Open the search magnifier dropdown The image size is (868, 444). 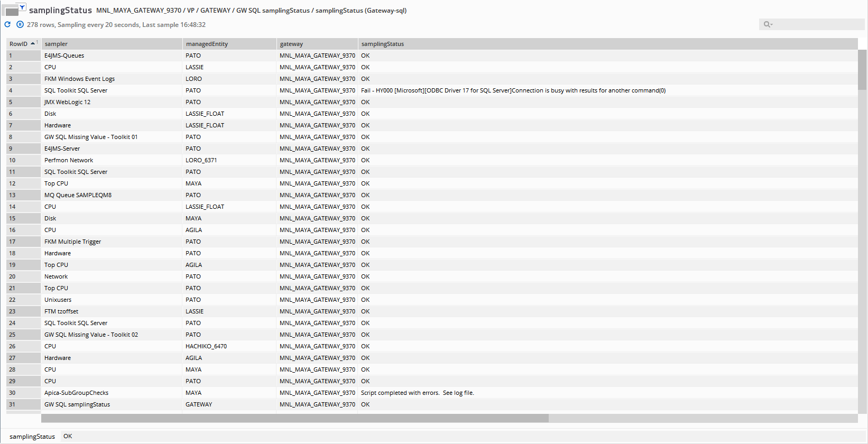(x=768, y=24)
